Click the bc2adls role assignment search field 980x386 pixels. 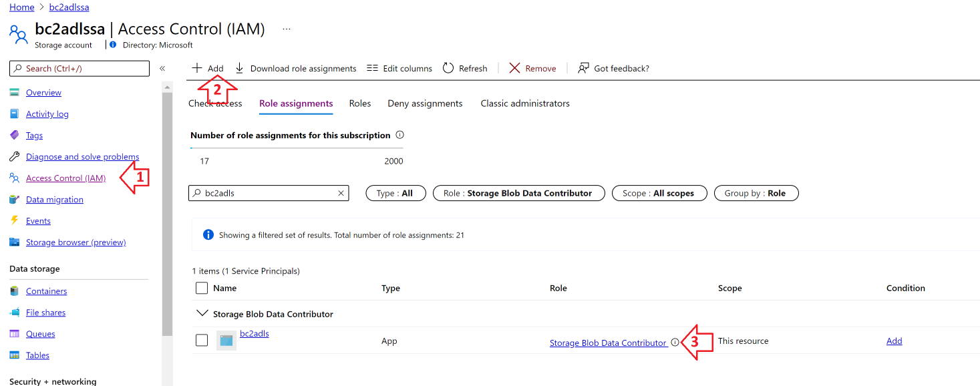point(269,193)
